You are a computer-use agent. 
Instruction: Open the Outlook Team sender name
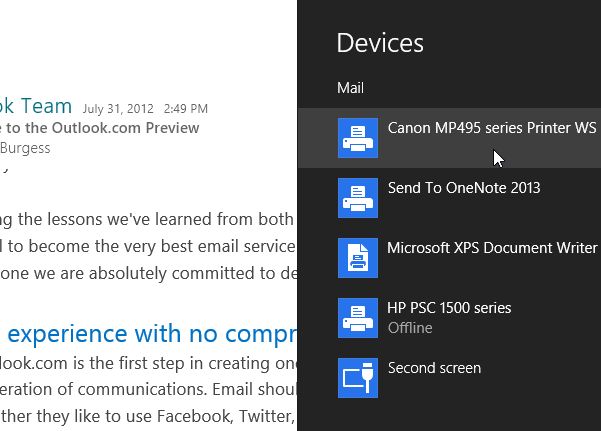coord(36,106)
